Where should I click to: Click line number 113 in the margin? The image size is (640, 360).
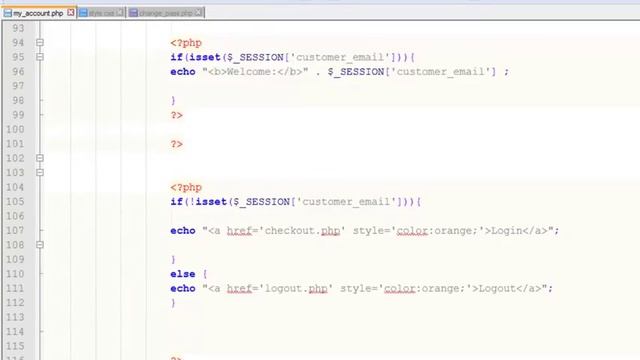pos(15,317)
